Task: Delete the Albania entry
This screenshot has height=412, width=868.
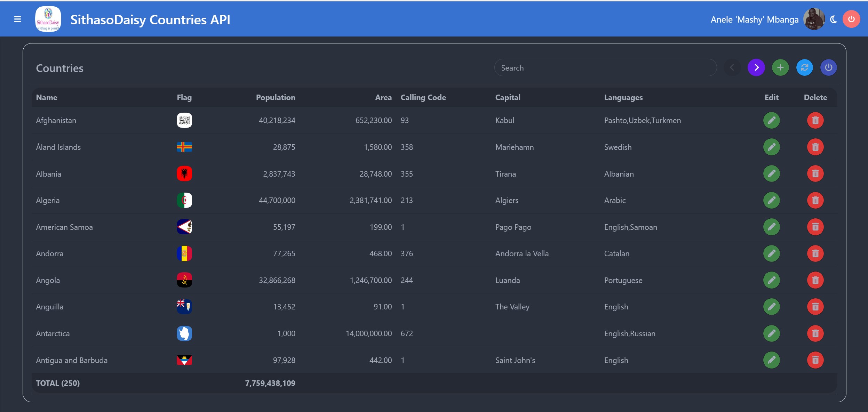Action: (x=815, y=173)
